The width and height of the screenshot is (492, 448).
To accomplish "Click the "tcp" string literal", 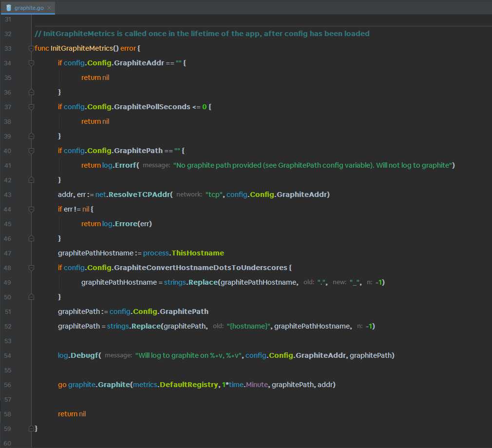I will pos(214,195).
